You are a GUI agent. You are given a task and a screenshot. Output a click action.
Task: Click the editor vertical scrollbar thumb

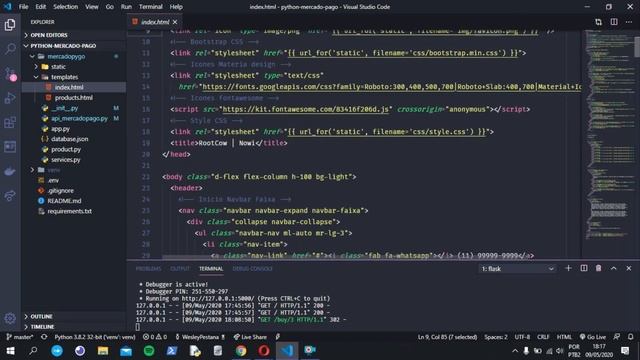[637, 47]
